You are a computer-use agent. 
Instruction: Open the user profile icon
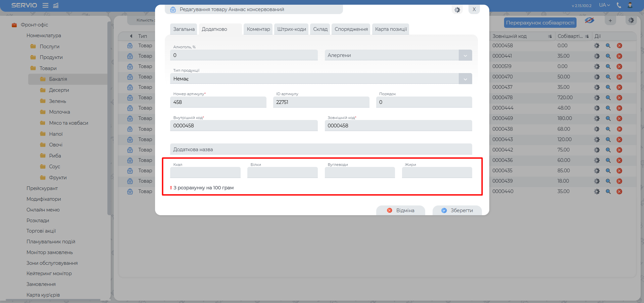point(630,5)
